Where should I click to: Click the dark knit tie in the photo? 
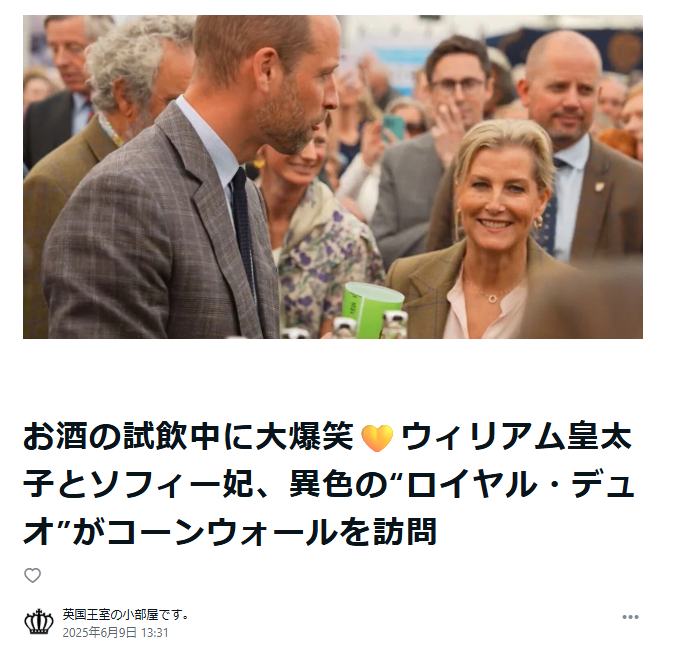click(x=243, y=227)
